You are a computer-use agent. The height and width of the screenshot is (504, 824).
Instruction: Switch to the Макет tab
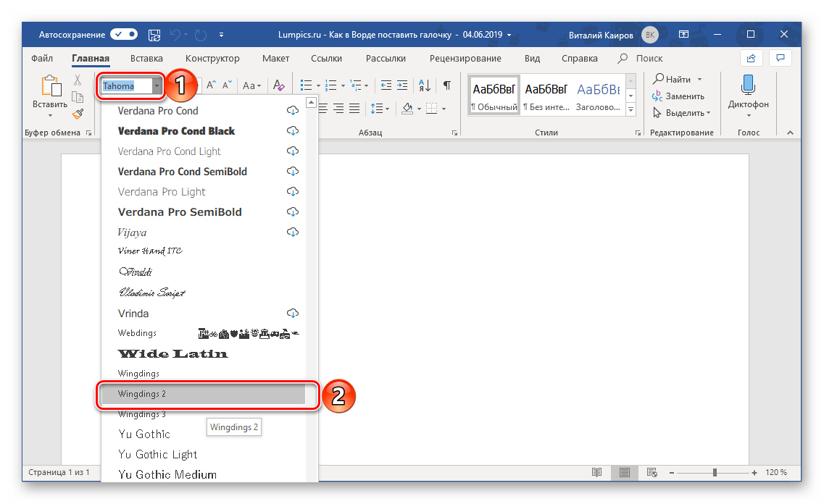(x=276, y=58)
